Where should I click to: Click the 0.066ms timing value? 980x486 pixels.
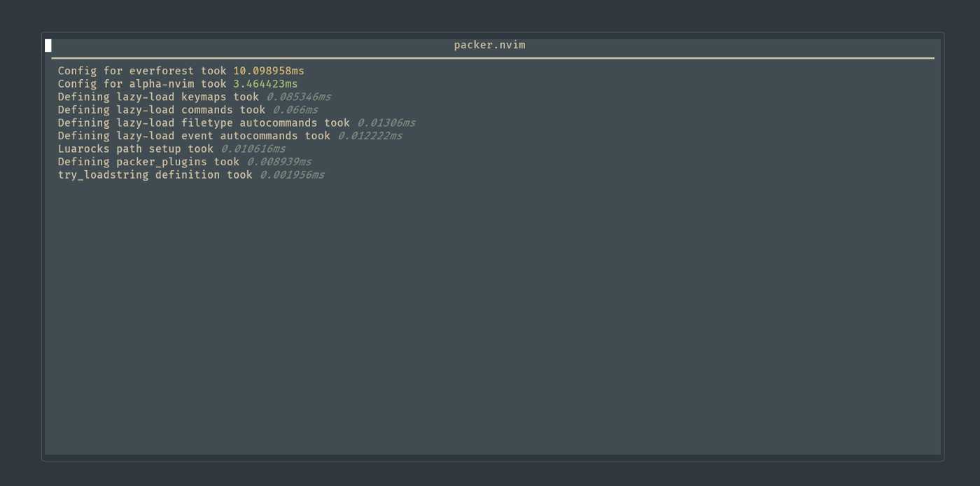(295, 110)
